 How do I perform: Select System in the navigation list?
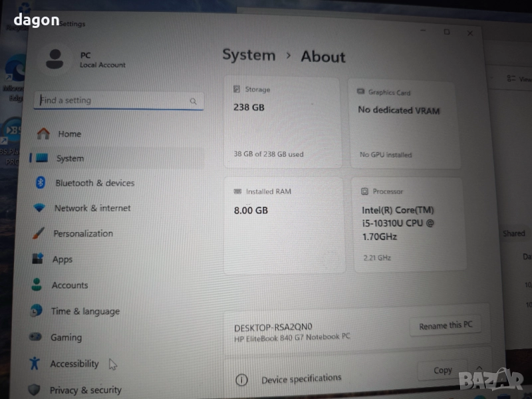pos(70,158)
